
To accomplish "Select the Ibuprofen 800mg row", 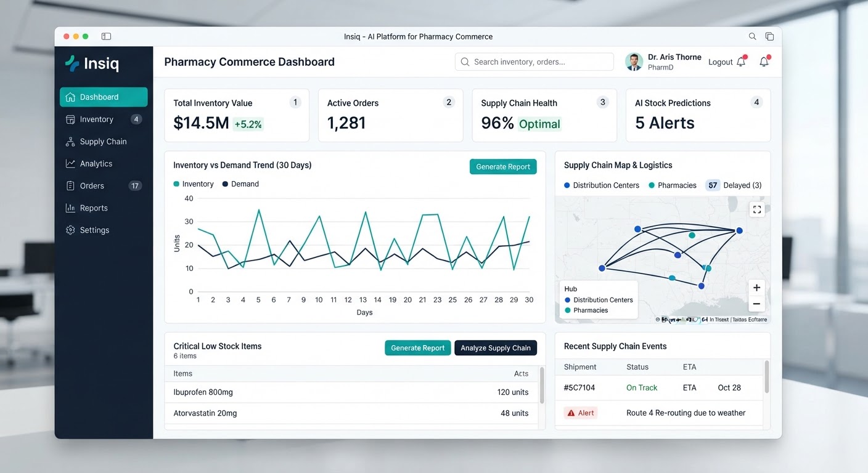I will tap(351, 392).
